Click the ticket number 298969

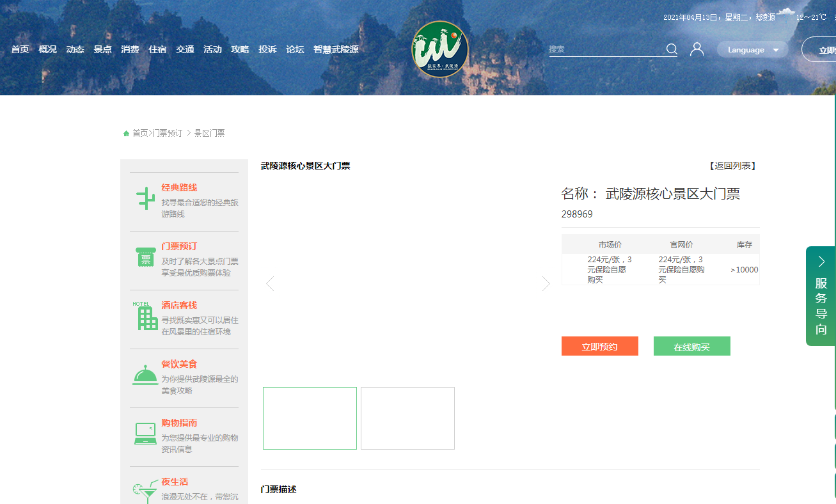coord(577,214)
